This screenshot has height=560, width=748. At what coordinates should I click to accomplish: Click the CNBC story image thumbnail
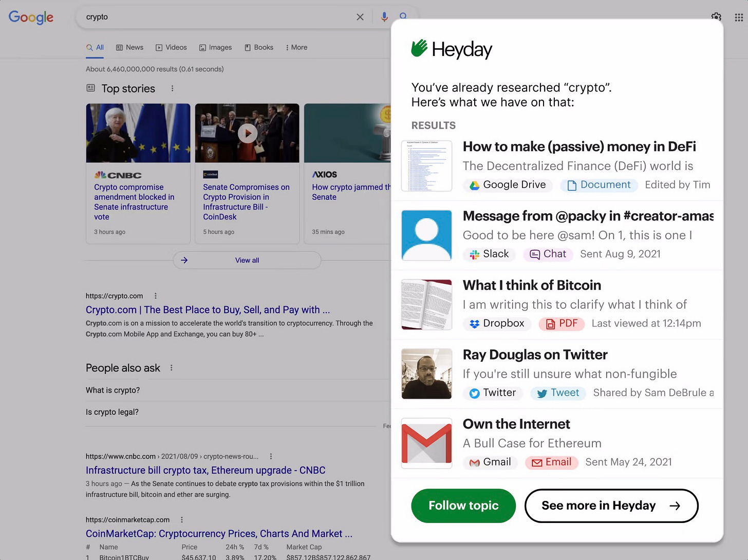tap(138, 133)
